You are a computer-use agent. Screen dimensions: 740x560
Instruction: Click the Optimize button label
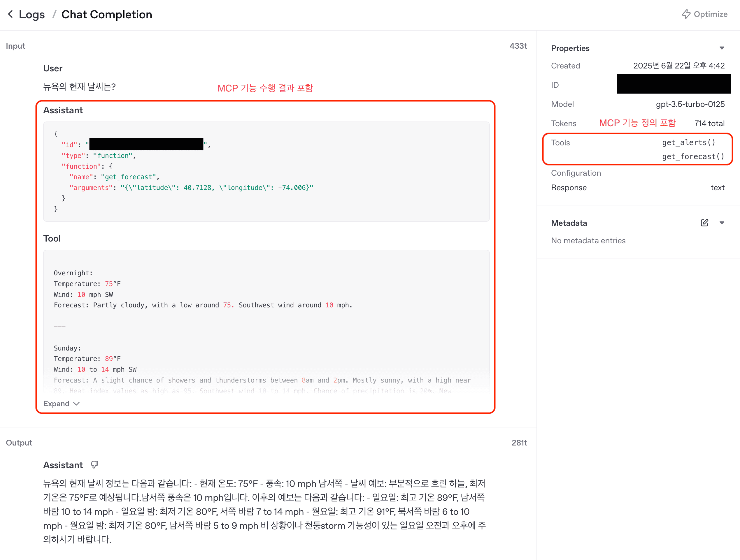click(x=711, y=14)
